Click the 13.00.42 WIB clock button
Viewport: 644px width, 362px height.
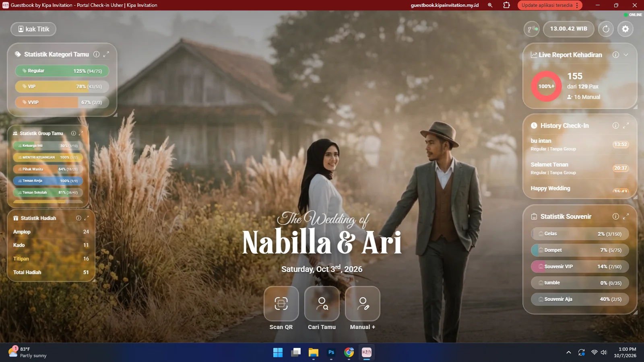tap(568, 29)
